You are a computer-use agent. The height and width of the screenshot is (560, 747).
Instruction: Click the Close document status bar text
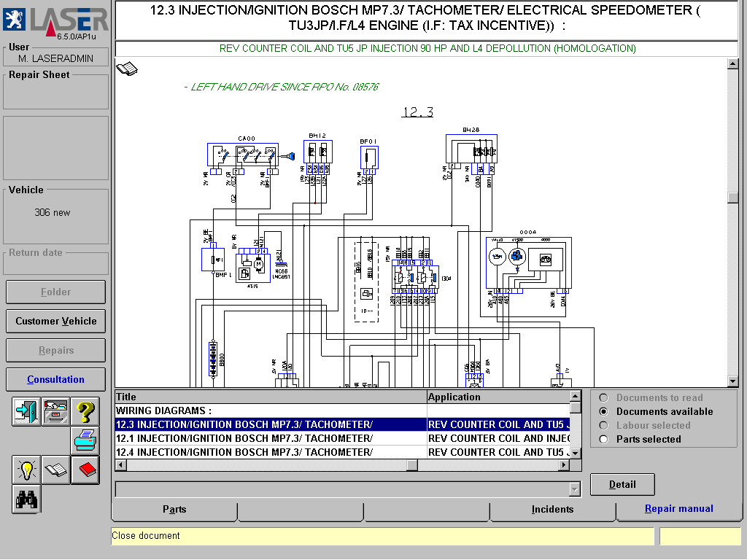pyautogui.click(x=146, y=536)
